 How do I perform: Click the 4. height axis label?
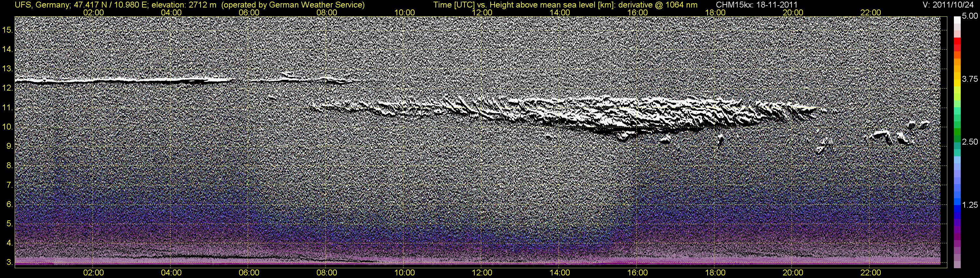[x=9, y=243]
